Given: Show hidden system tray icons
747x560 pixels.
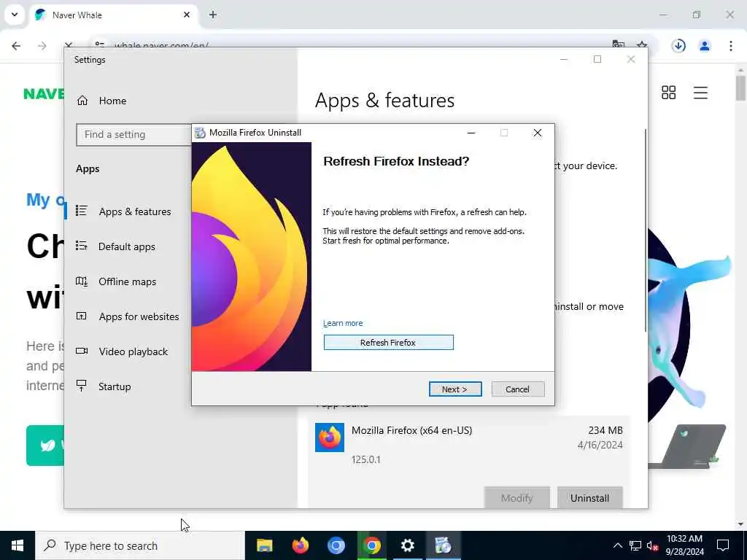Looking at the screenshot, I should 617,545.
